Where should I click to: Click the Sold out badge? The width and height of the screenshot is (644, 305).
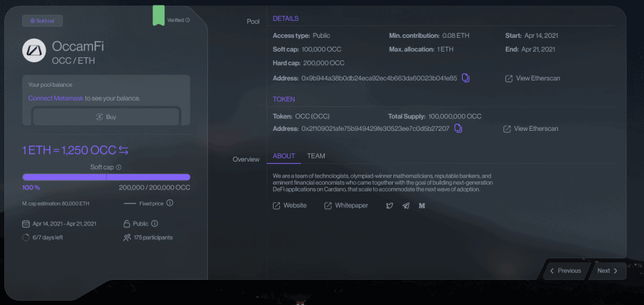(x=42, y=20)
